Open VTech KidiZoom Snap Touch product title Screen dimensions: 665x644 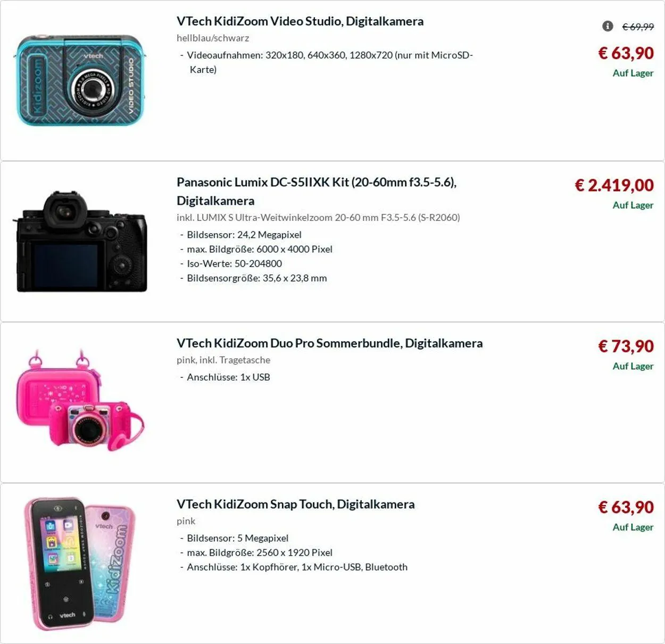click(296, 504)
